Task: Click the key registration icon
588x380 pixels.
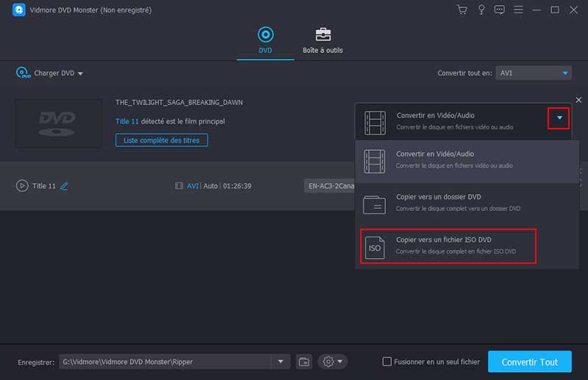Action: click(481, 10)
